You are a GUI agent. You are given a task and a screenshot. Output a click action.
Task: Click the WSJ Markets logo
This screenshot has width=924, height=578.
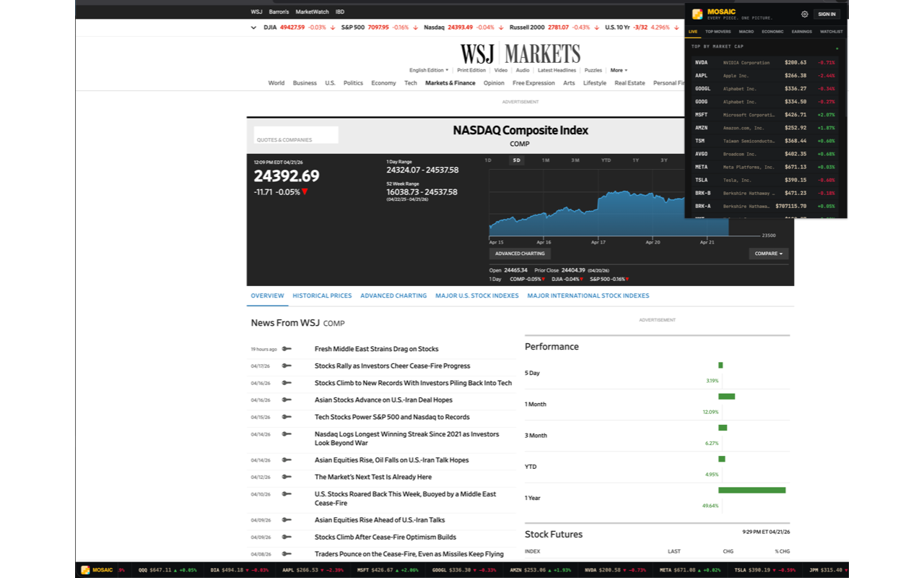pyautogui.click(x=520, y=54)
